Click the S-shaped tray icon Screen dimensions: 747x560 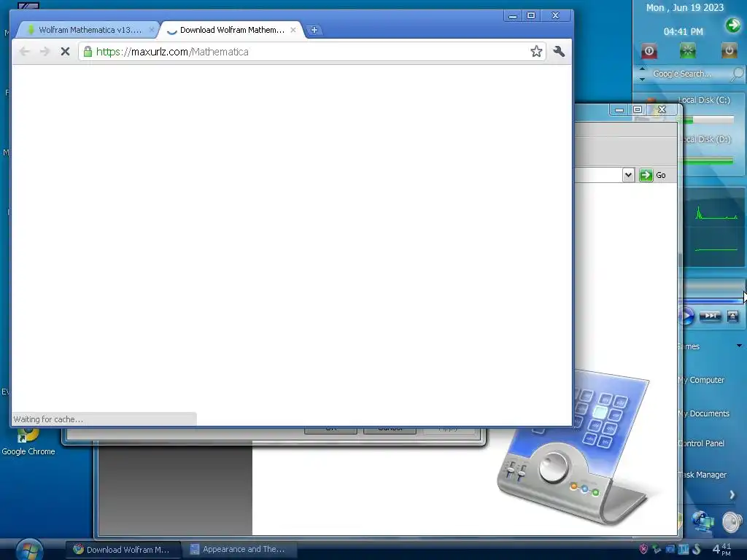click(x=697, y=549)
